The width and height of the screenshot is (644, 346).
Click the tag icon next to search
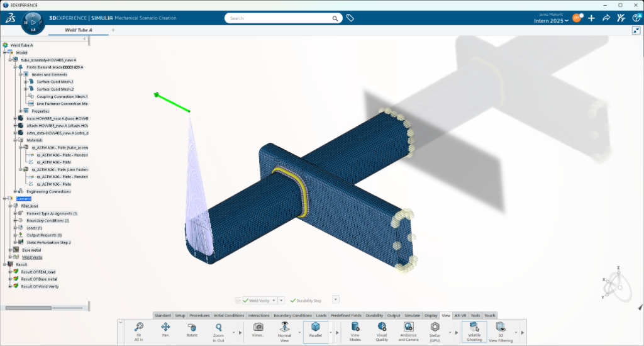[x=350, y=18]
